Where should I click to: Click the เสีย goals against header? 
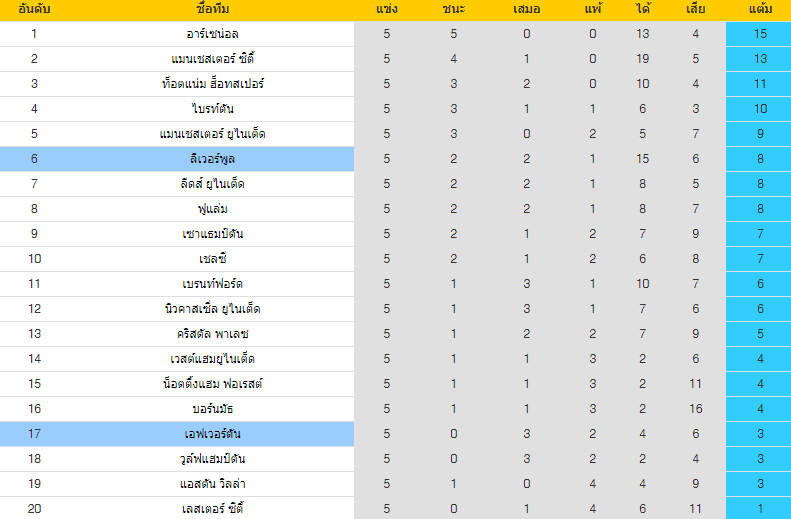pyautogui.click(x=696, y=9)
